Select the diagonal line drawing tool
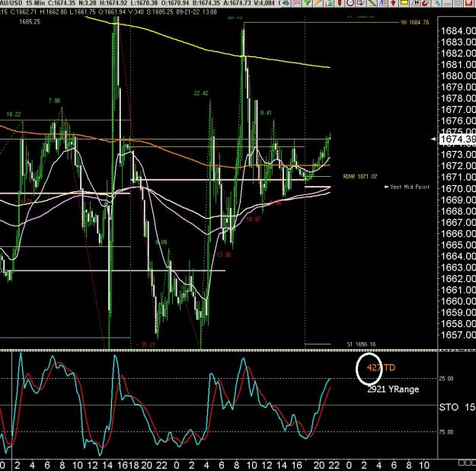Viewport: 476px width, 471px height. coord(372,3)
